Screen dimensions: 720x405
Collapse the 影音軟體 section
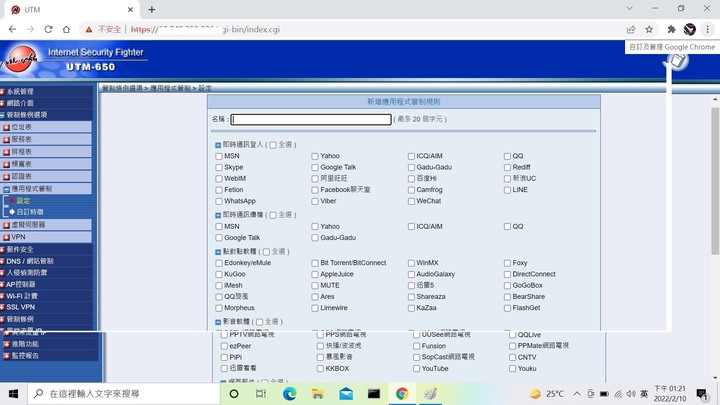[218, 322]
